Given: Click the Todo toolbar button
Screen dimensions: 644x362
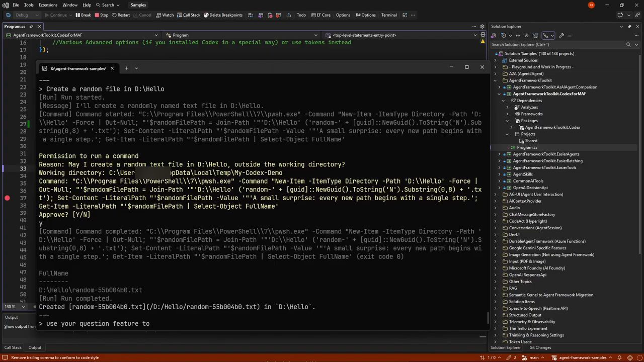Looking at the screenshot, I should pyautogui.click(x=301, y=15).
